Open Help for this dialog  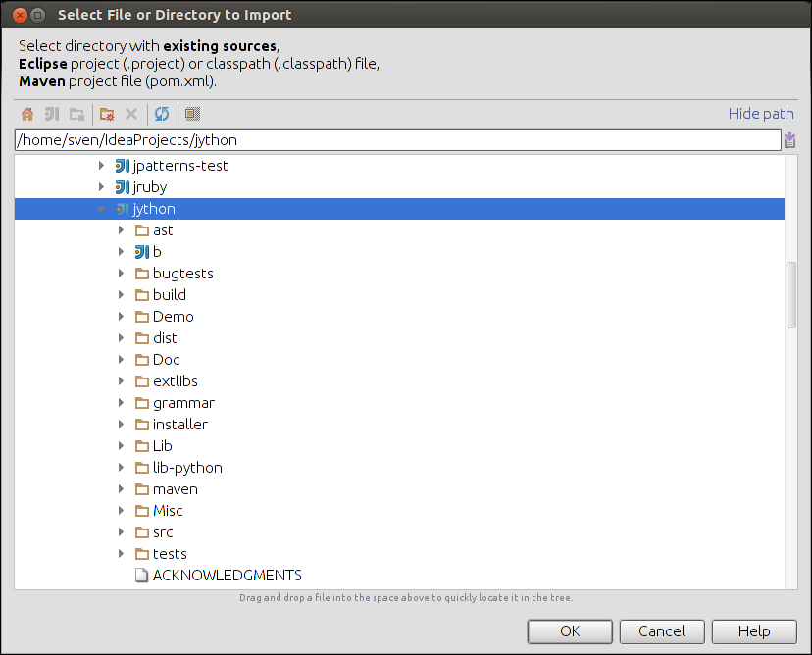[x=754, y=631]
